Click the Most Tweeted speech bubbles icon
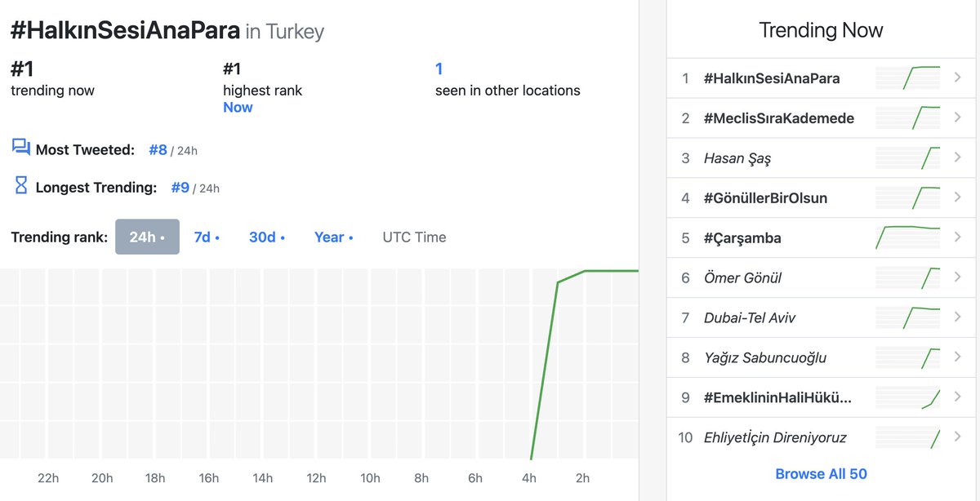 tap(21, 148)
